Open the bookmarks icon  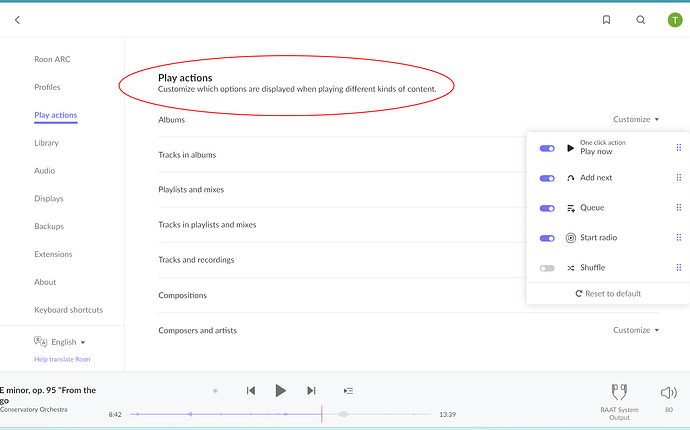[606, 20]
